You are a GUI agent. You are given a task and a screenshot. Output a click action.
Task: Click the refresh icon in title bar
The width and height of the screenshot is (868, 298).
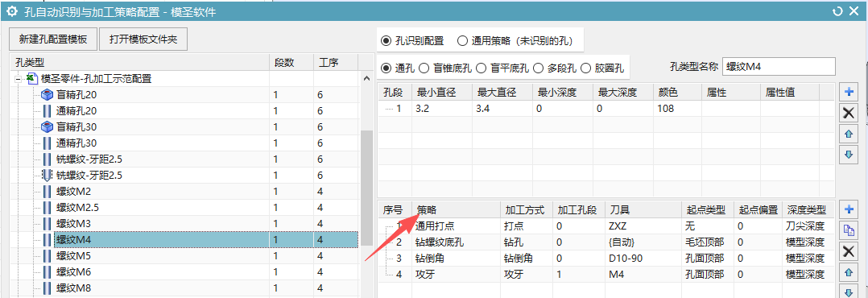838,10
